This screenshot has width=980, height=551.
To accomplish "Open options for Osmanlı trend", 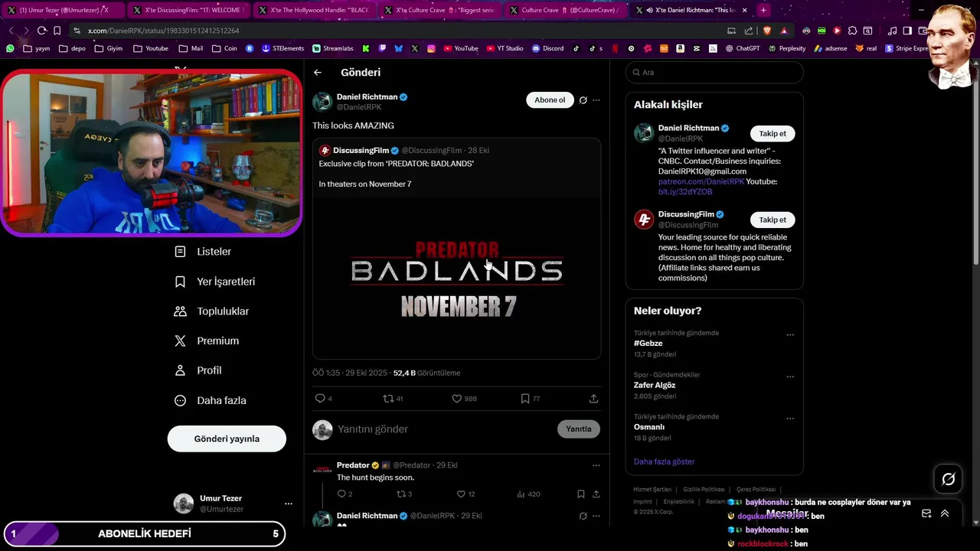I will pos(790,419).
